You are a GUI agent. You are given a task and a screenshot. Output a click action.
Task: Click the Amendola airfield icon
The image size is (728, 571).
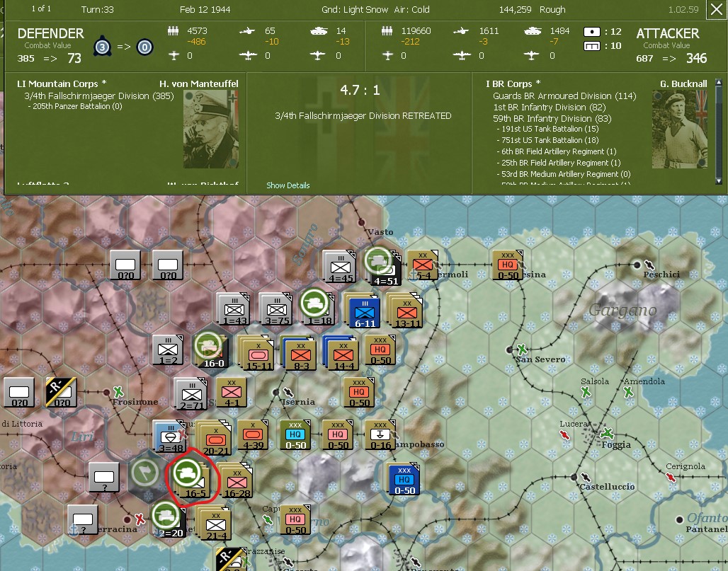point(628,393)
